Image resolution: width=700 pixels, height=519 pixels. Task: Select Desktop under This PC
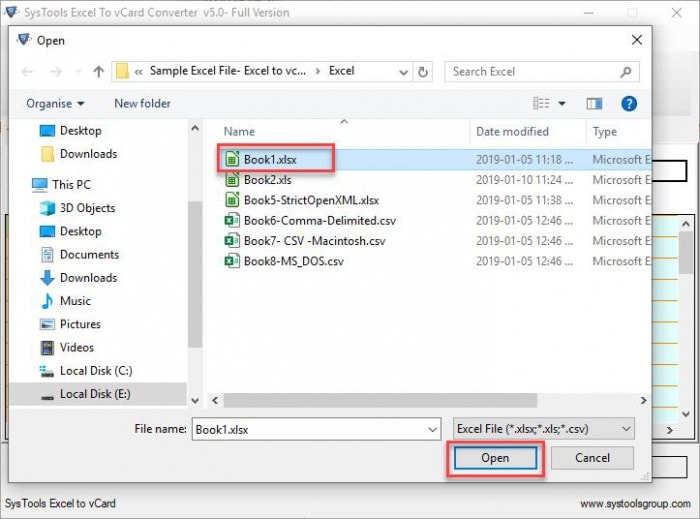81,231
